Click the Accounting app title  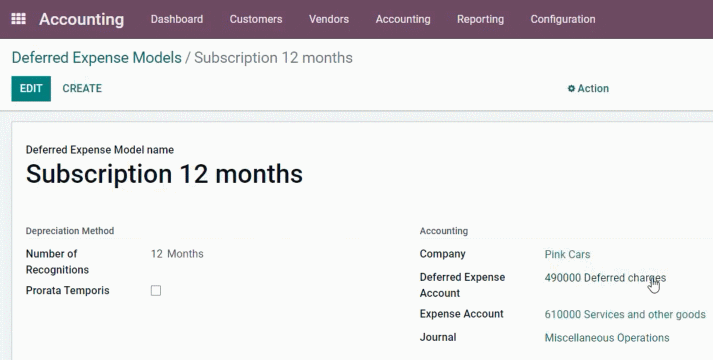[81, 19]
